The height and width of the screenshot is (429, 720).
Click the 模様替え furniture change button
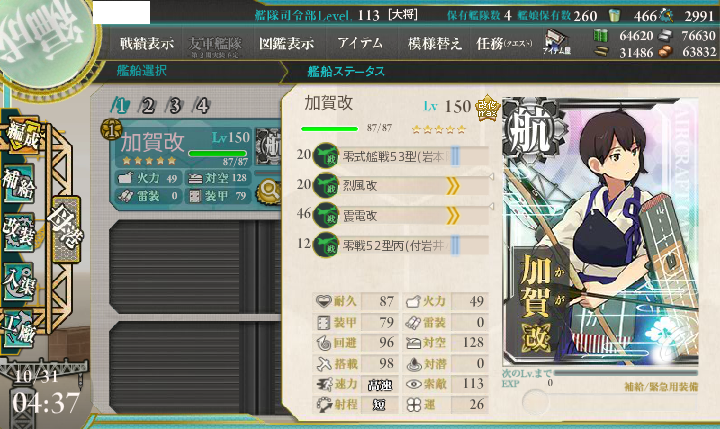[434, 43]
